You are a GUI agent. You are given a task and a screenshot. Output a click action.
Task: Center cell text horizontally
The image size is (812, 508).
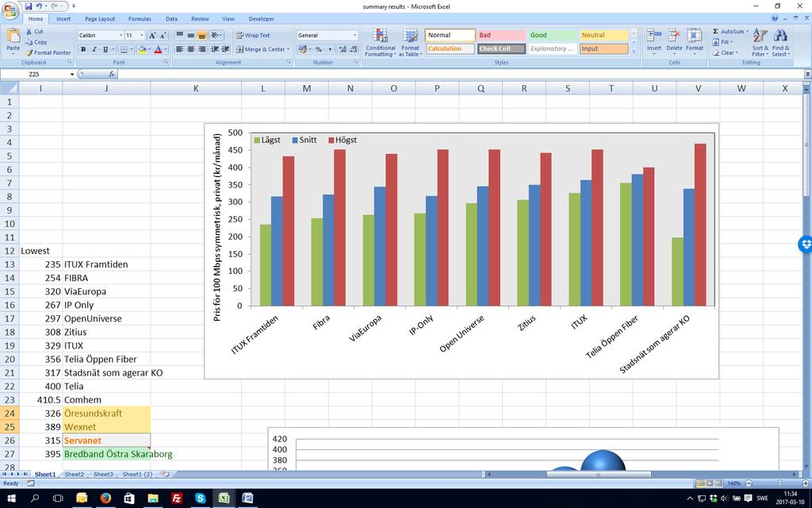click(190, 49)
